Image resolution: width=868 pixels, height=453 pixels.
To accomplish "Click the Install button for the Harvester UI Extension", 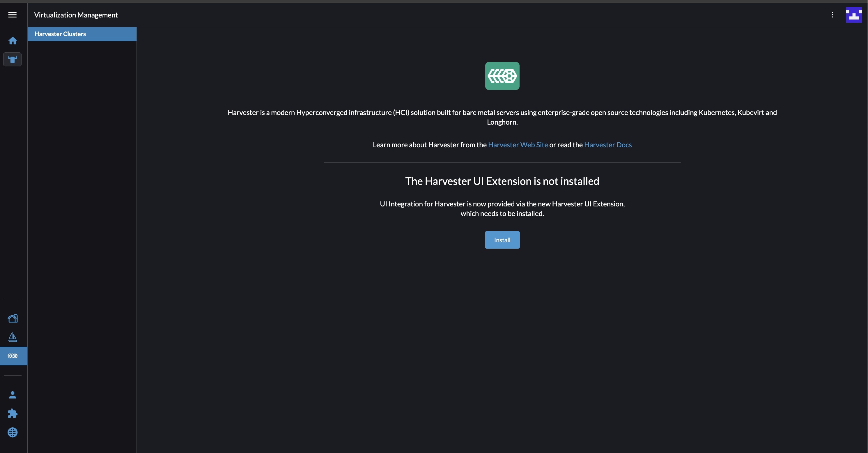I will [x=502, y=240].
